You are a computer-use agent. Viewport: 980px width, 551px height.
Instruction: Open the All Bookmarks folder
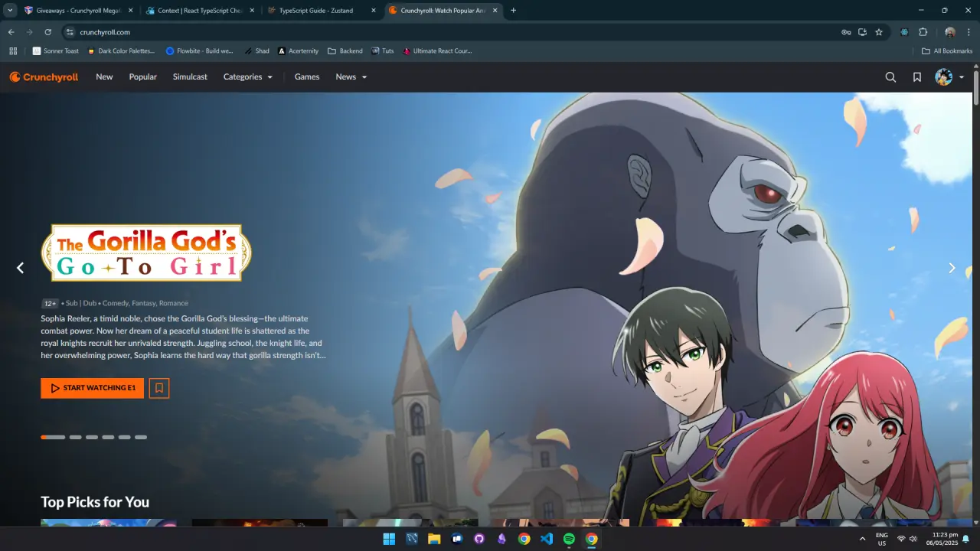tap(947, 51)
